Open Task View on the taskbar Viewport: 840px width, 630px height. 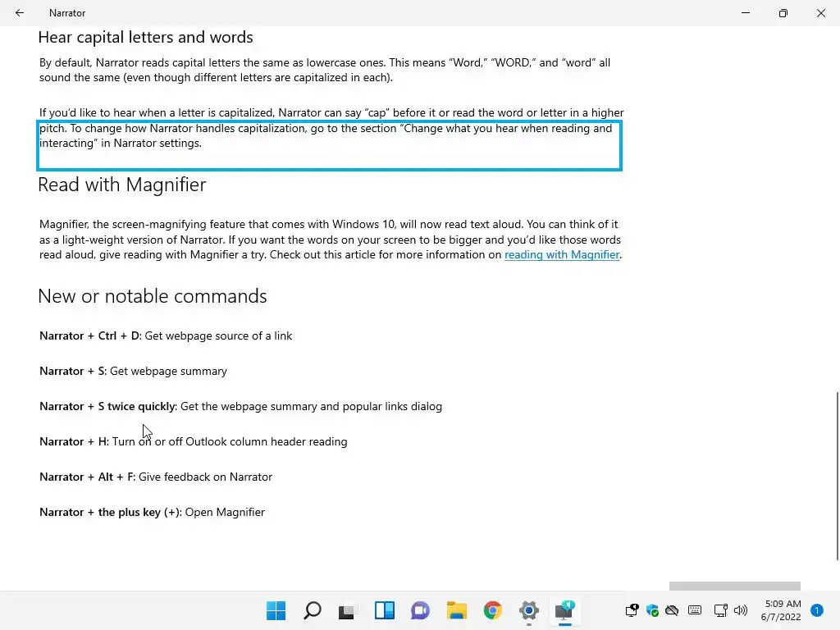347,610
